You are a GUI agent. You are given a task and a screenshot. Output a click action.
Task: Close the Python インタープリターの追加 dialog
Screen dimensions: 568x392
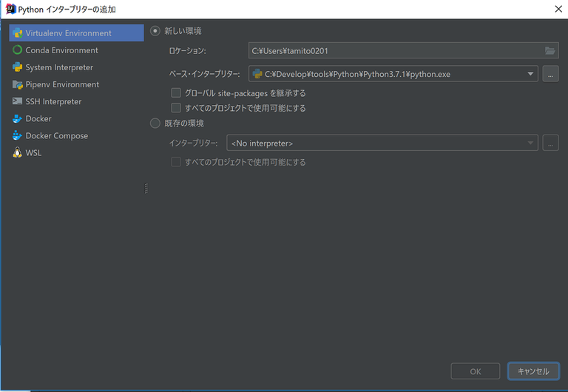pyautogui.click(x=558, y=9)
